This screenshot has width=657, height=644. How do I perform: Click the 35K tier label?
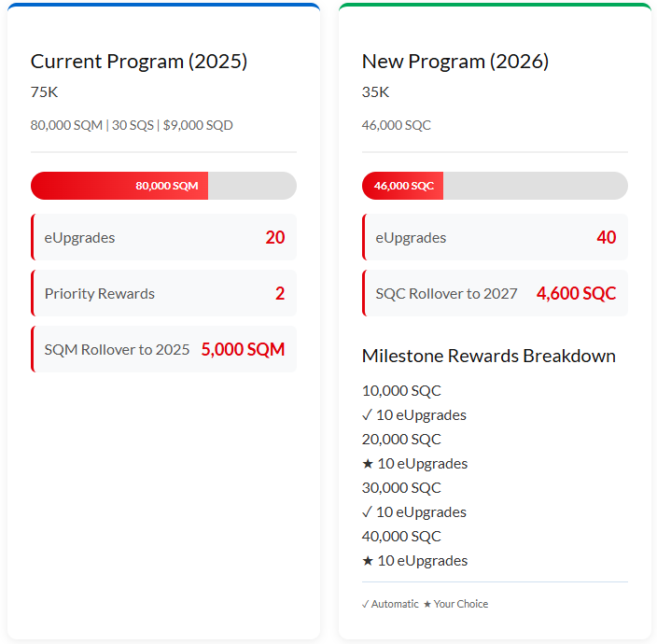click(375, 92)
